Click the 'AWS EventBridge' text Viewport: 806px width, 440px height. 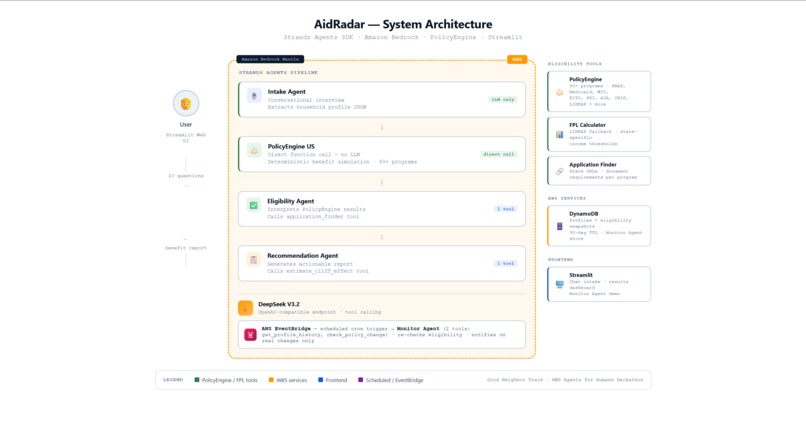click(286, 328)
